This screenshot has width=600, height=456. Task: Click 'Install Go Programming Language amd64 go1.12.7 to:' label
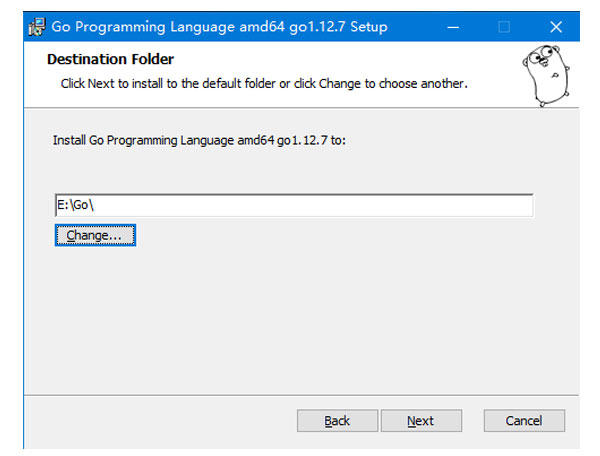coord(199,140)
